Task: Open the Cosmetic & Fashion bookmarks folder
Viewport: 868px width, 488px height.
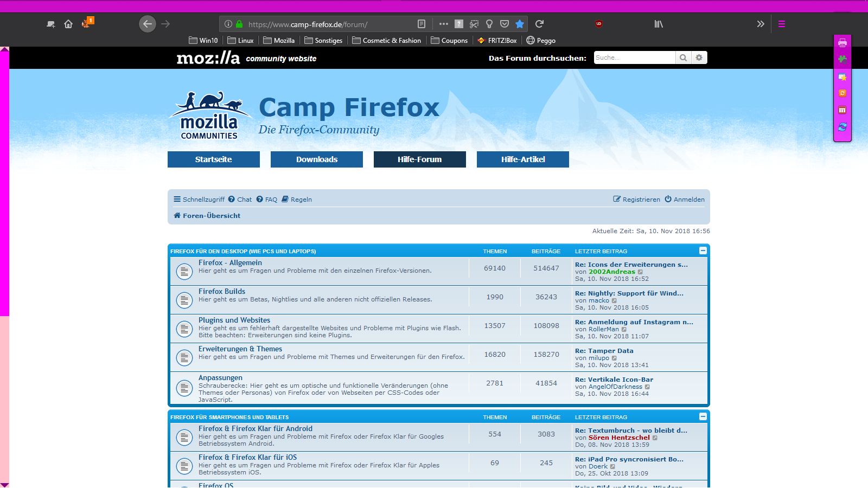Action: (387, 41)
